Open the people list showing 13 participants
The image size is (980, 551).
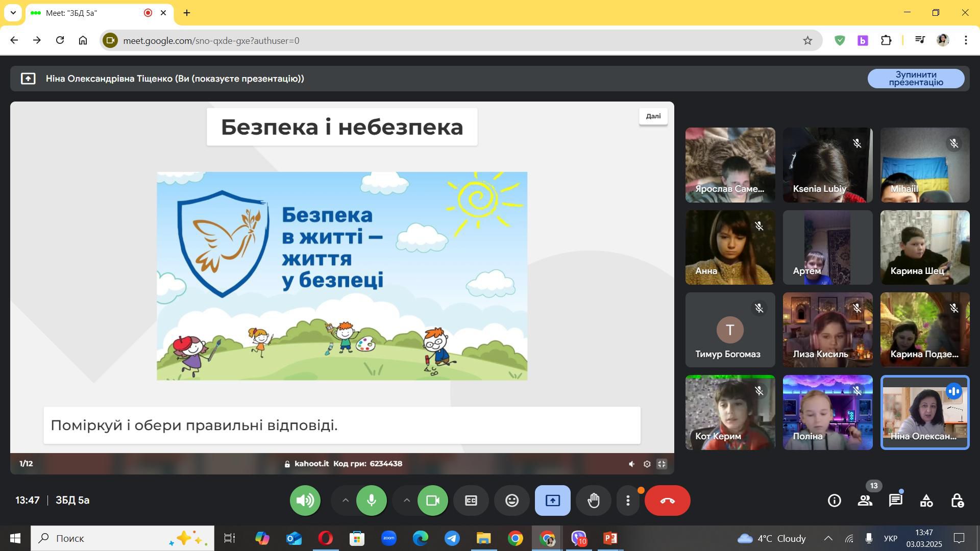click(x=865, y=500)
